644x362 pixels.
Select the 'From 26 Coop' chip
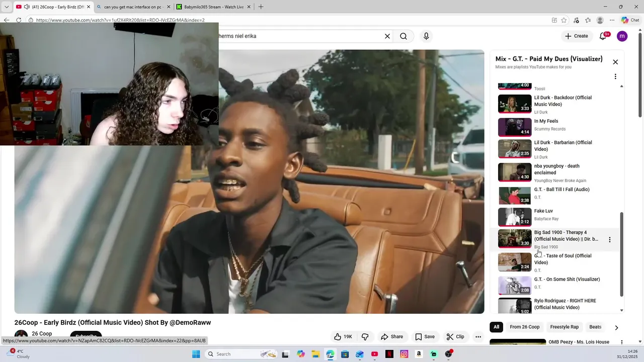(x=525, y=327)
